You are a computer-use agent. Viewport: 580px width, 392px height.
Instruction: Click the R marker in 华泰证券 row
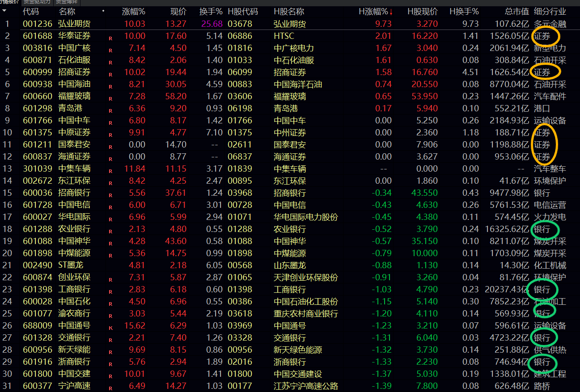coord(110,39)
